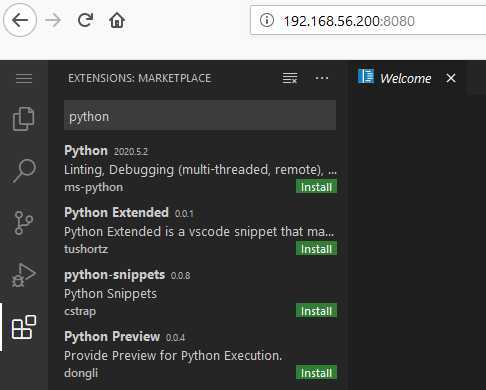Open the Search view in activity bar
The width and height of the screenshot is (486, 390).
(x=24, y=170)
